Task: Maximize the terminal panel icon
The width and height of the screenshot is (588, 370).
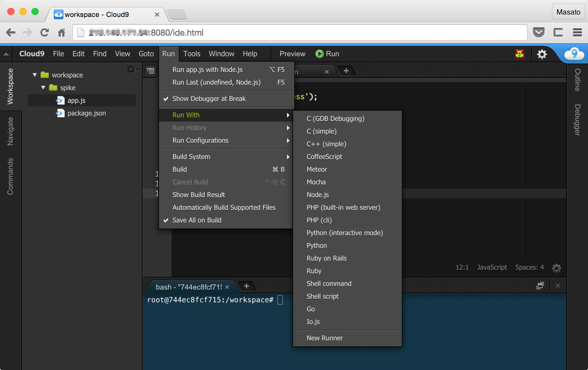Action: click(x=540, y=286)
